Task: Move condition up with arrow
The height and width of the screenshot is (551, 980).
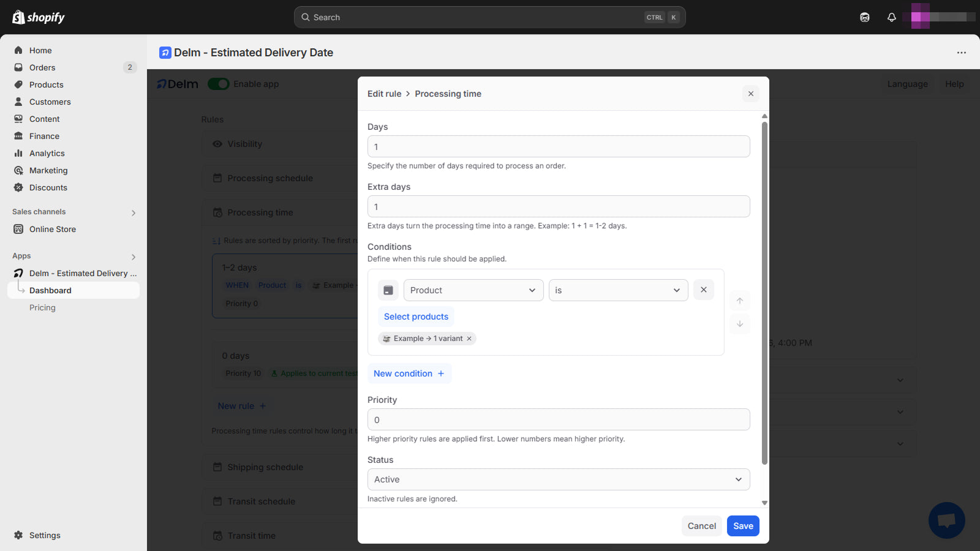Action: (740, 301)
